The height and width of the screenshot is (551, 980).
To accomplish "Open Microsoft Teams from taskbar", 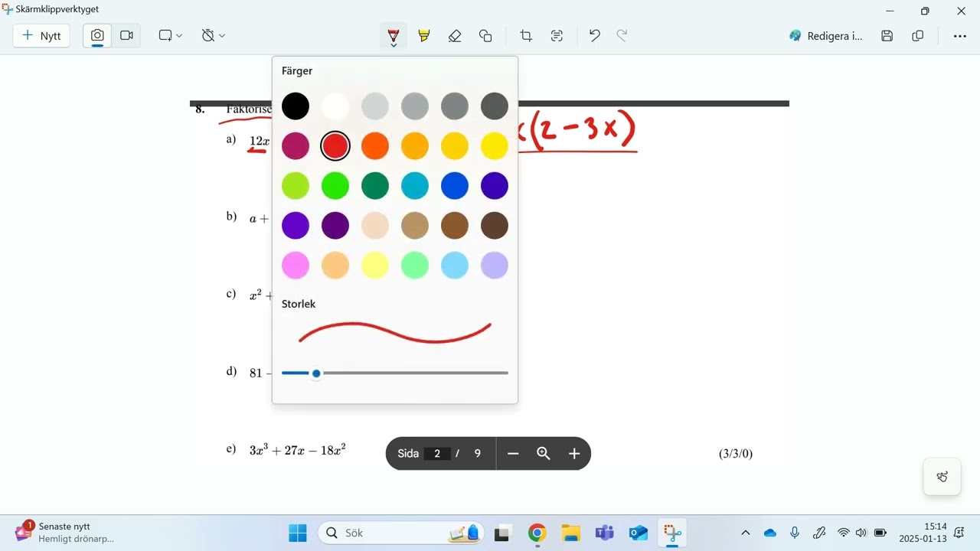I will tap(605, 533).
